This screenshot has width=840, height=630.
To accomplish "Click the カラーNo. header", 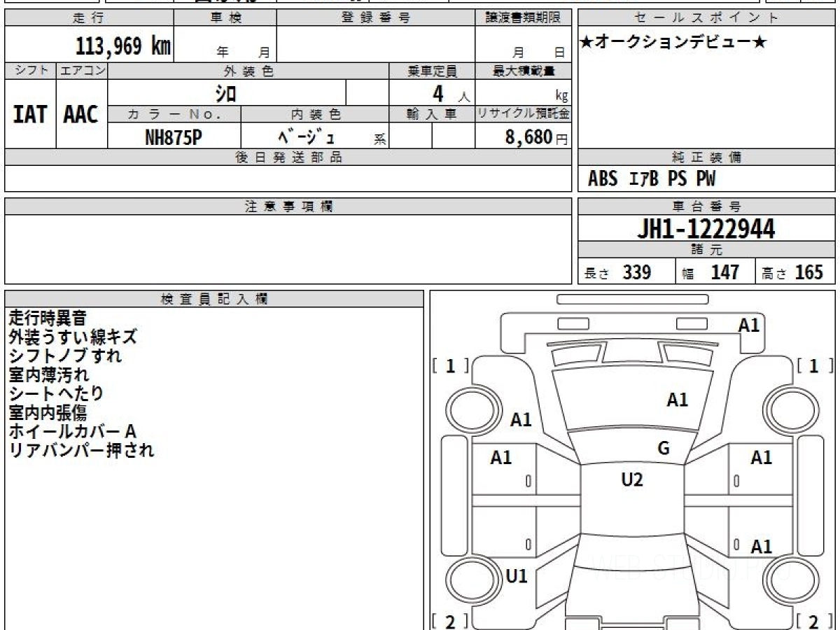I will click(174, 114).
